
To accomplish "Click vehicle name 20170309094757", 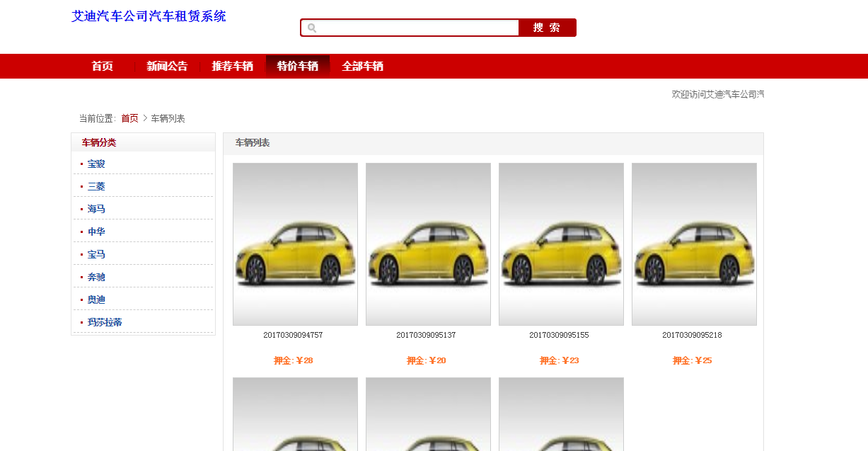I will click(293, 335).
